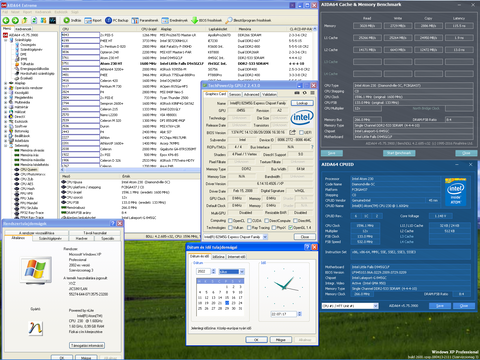Screen dimensions: 480x360
Task: Click Save in Cache & Memory Benchmark window
Action: coord(332,153)
